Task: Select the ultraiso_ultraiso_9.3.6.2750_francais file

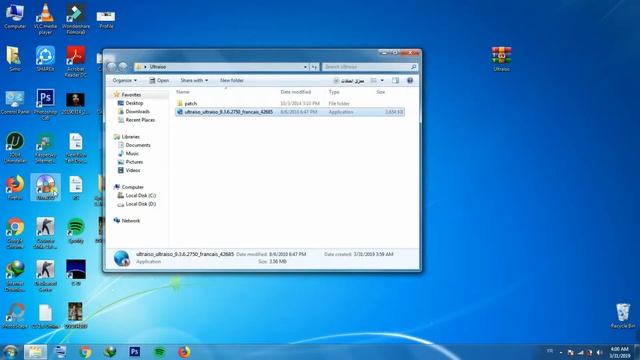Action: 290,112
